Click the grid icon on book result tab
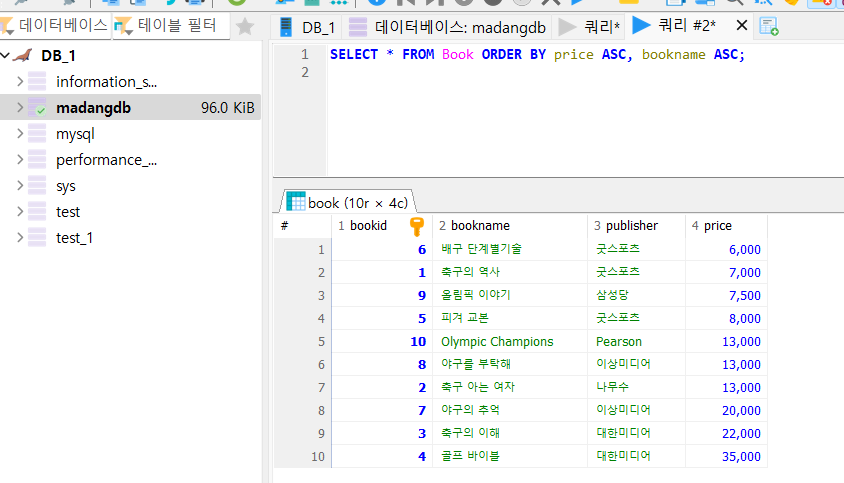Screen dimensions: 844x483 [296, 201]
